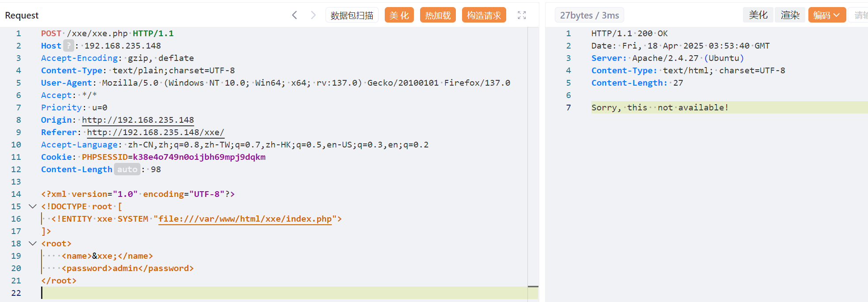
Task: Click the question mark badge beside Host
Action: pos(68,45)
